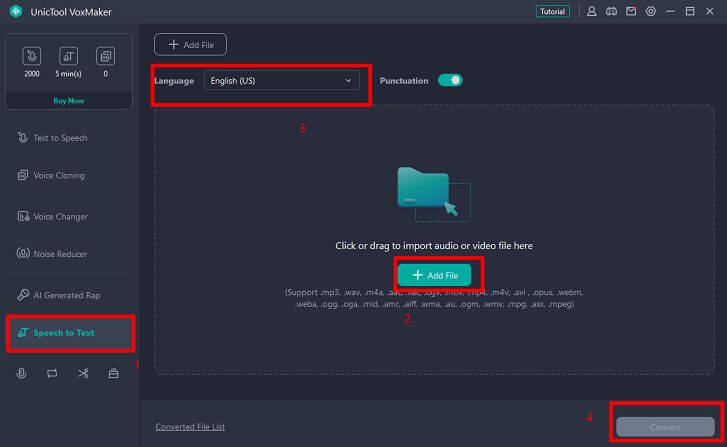Click the green Add File button
727x447 pixels.
point(434,275)
